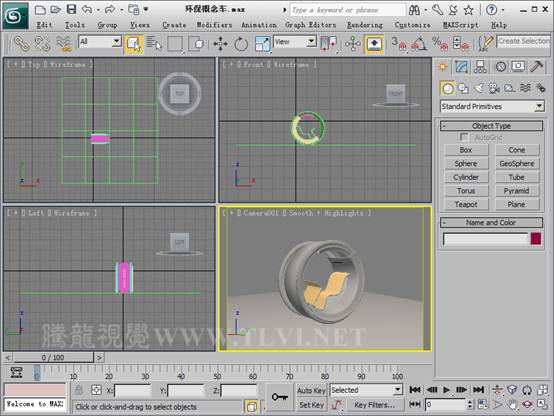Select the Geometry category icon
554x416 pixels.
pyautogui.click(x=447, y=88)
